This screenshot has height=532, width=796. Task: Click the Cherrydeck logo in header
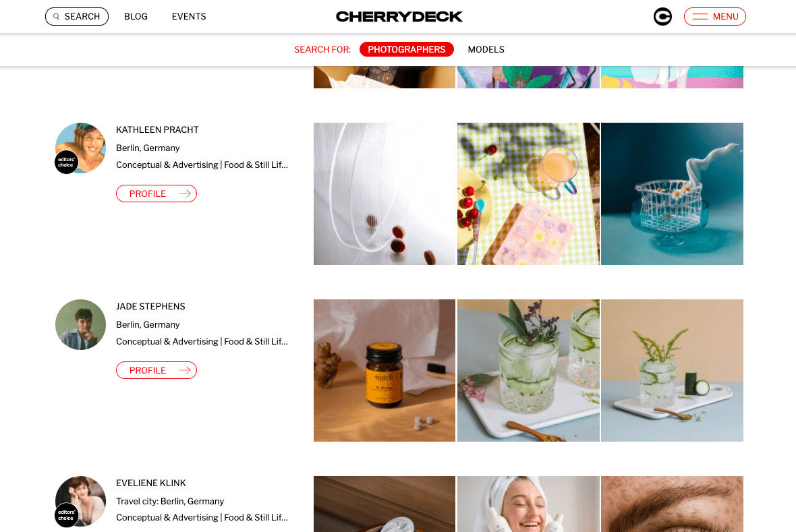399,17
